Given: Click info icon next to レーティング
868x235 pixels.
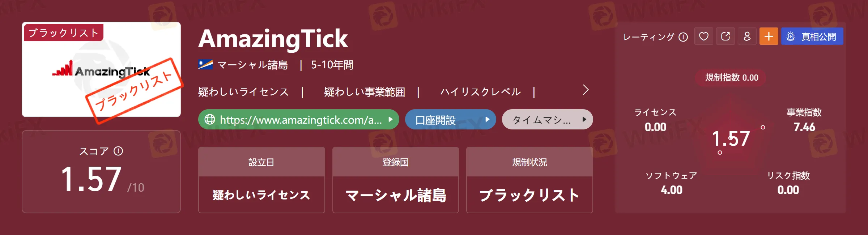Looking at the screenshot, I should click(683, 37).
